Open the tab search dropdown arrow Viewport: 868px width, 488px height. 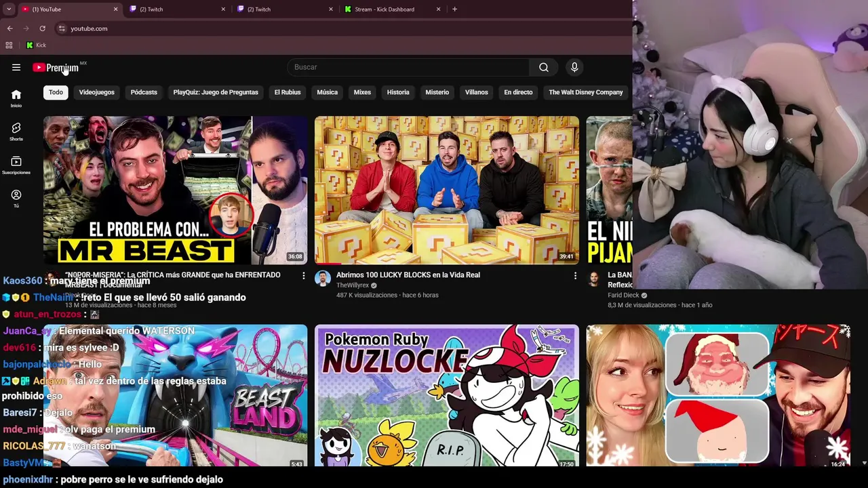pos(9,9)
